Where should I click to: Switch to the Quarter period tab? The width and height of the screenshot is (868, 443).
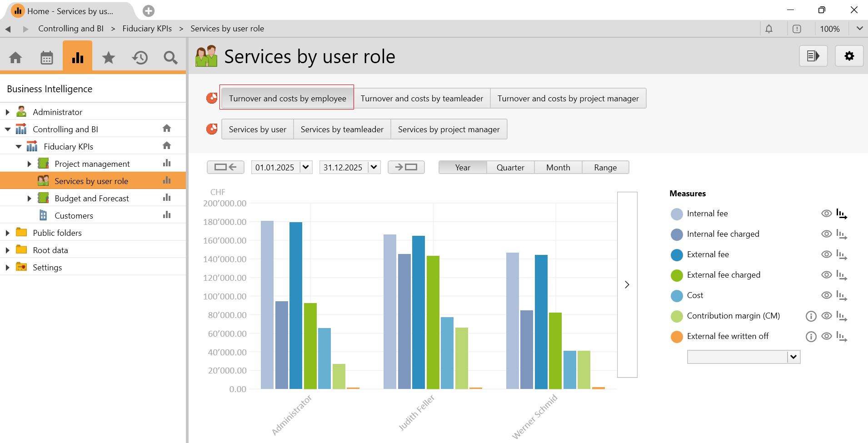(x=510, y=168)
